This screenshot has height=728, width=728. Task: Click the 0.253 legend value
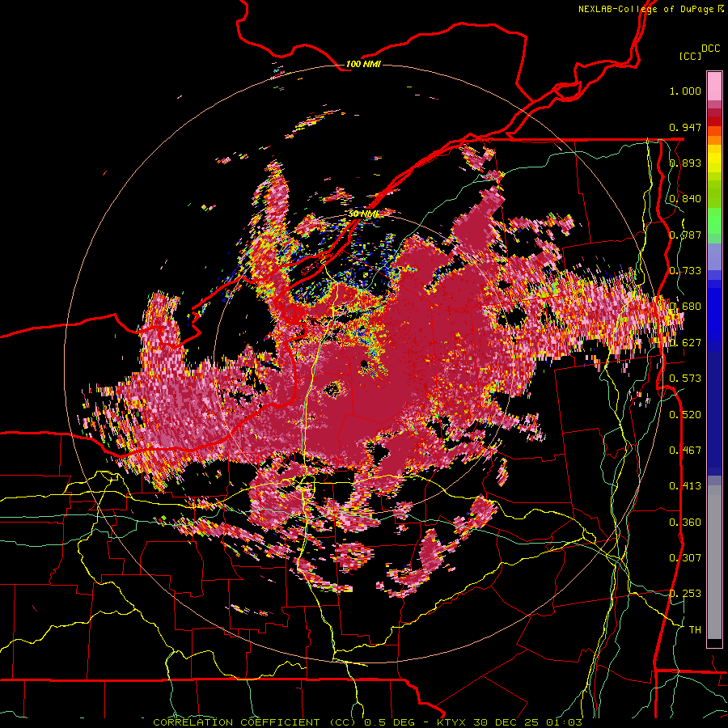coord(685,594)
